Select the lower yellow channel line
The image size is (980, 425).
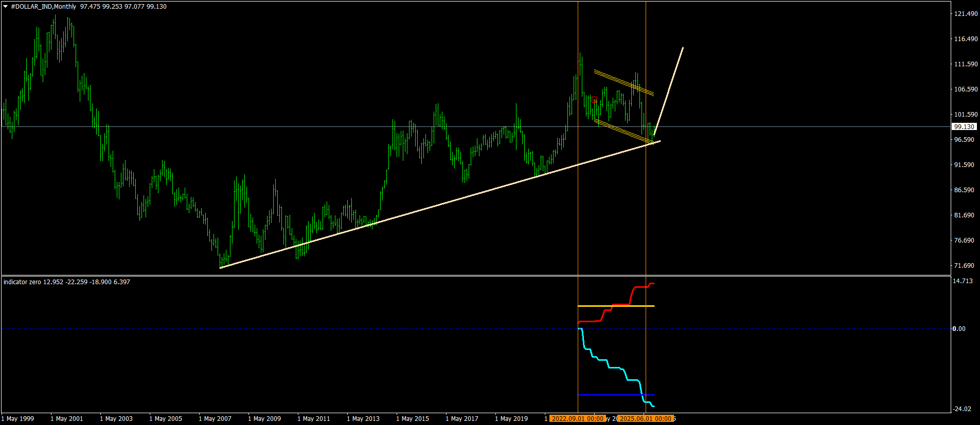coord(623,132)
